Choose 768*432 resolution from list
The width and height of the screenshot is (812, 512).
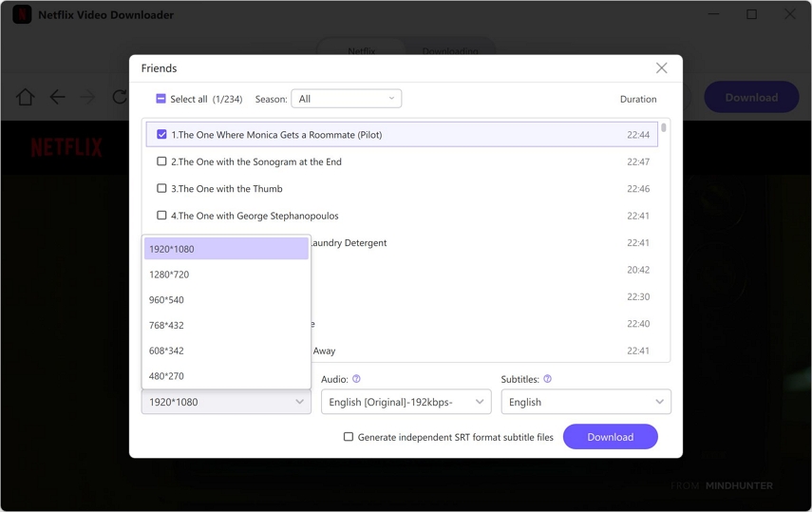(x=226, y=325)
